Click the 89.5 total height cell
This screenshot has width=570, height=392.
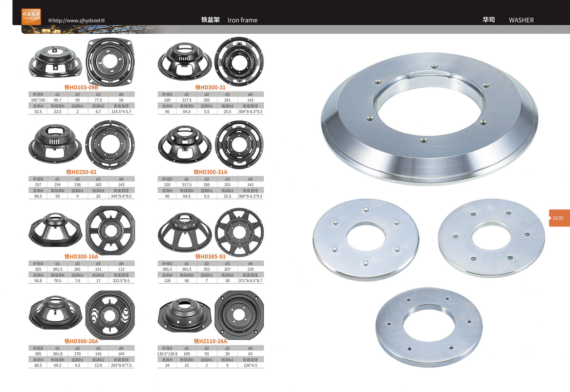click(x=38, y=196)
